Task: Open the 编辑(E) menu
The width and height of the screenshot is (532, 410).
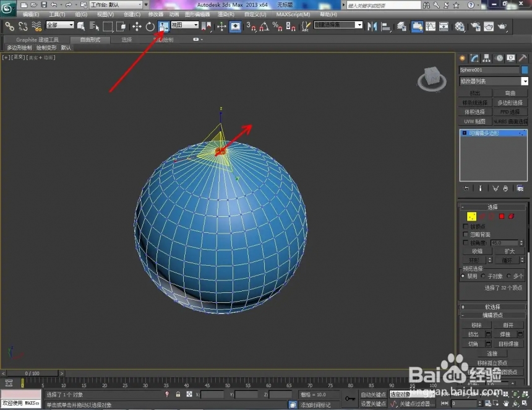Action: pyautogui.click(x=31, y=14)
